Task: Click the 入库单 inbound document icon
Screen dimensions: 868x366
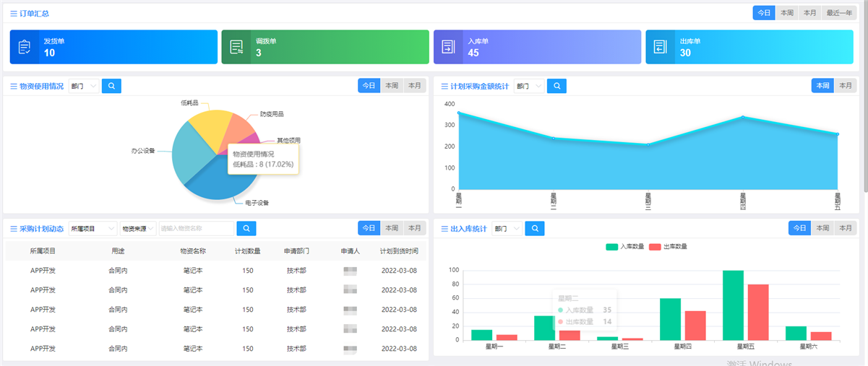Action: (x=448, y=47)
